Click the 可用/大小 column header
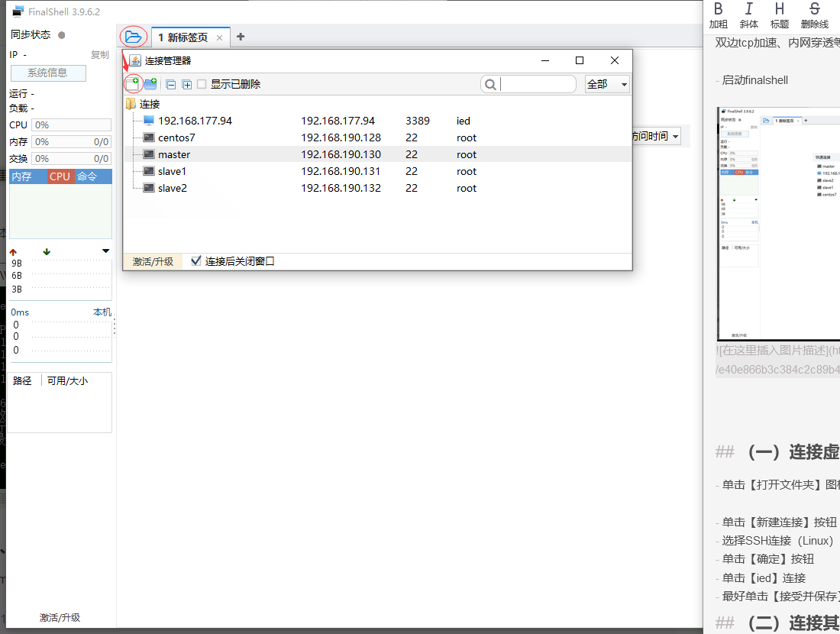Viewport: 840px width, 634px height. click(x=67, y=380)
